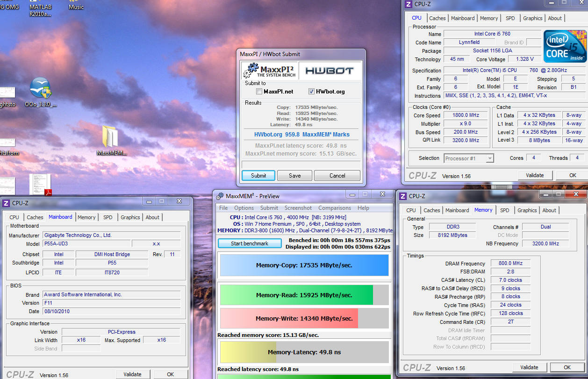Click OK in Mainboard CPU-Z window
588x379 pixels.
coord(171,374)
